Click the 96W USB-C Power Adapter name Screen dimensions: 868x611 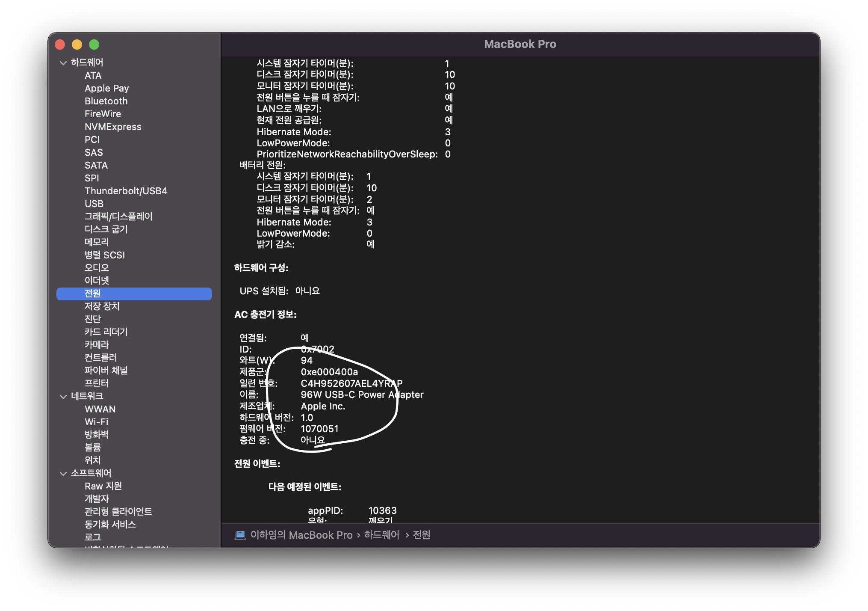[362, 395]
